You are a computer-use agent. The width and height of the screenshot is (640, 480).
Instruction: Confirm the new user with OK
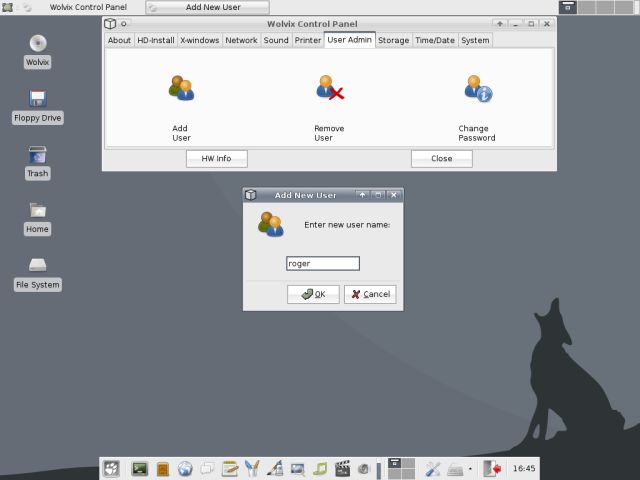[313, 294]
